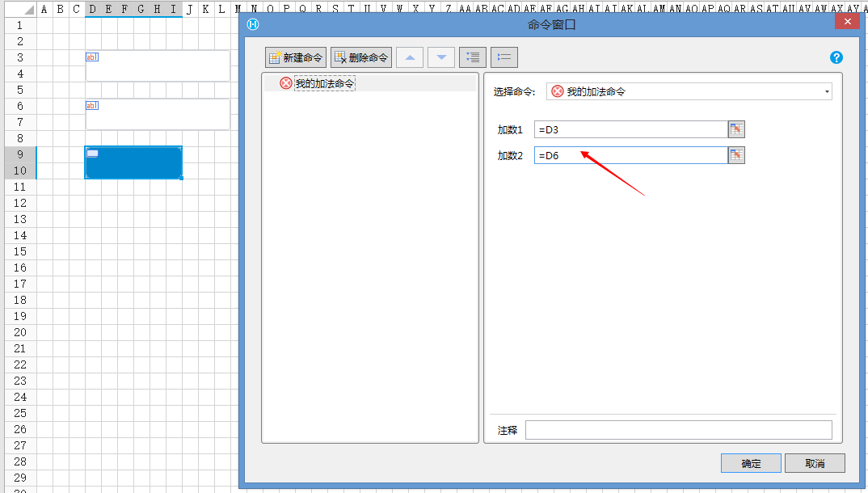Close the 命令窗口 dialog
Image resolution: width=868 pixels, height=493 pixels.
848,22
